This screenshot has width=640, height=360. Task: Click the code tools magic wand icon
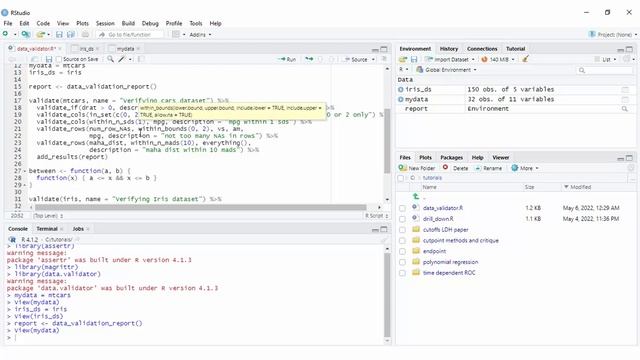(x=122, y=59)
